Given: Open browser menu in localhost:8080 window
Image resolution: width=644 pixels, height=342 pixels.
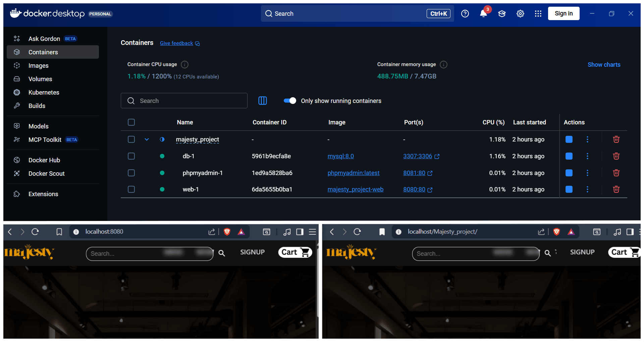Looking at the screenshot, I should 312,232.
